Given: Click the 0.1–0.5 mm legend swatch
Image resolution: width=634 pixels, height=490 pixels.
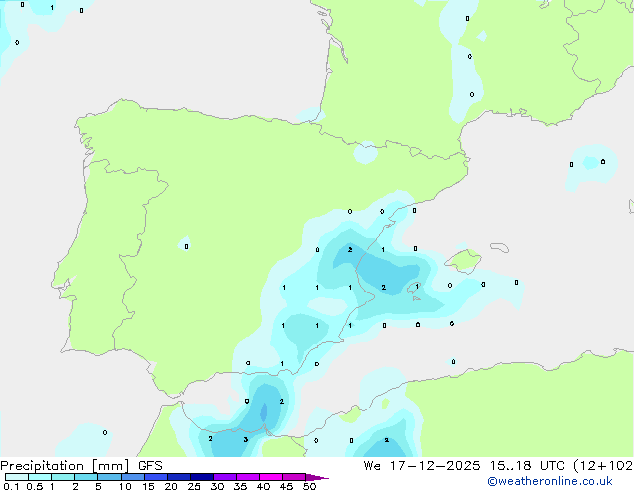Looking at the screenshot, I should coord(17,477).
